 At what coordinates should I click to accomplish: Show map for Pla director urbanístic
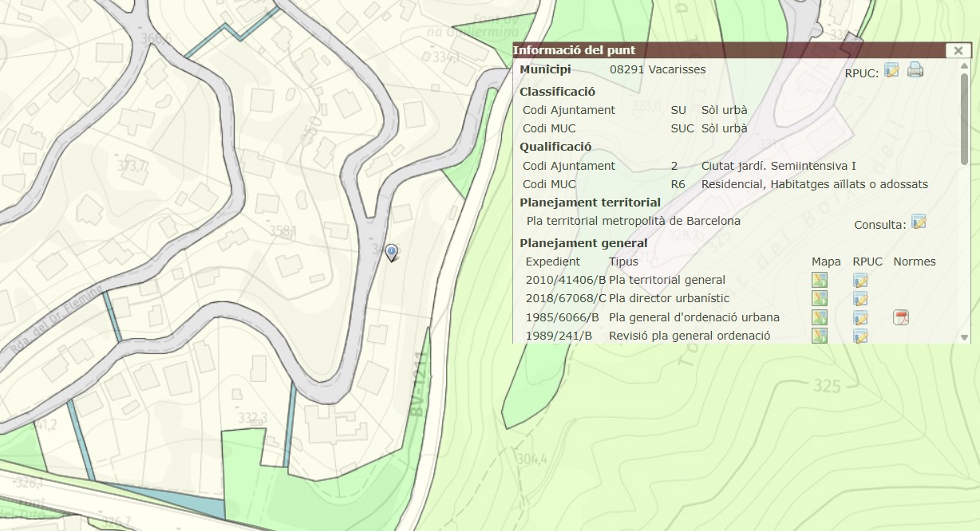click(820, 298)
